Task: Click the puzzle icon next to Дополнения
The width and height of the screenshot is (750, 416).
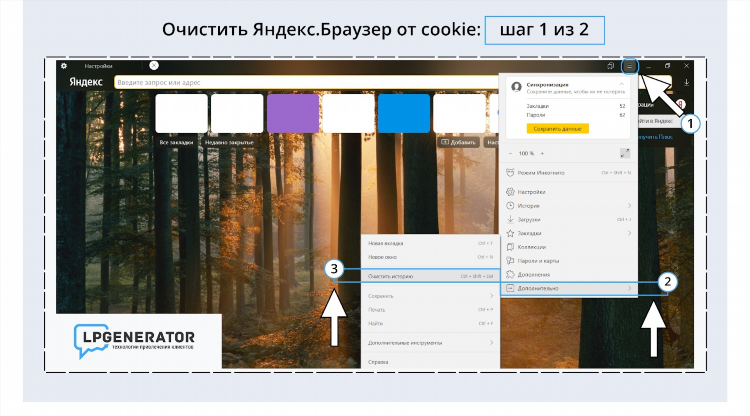Action: pos(510,274)
